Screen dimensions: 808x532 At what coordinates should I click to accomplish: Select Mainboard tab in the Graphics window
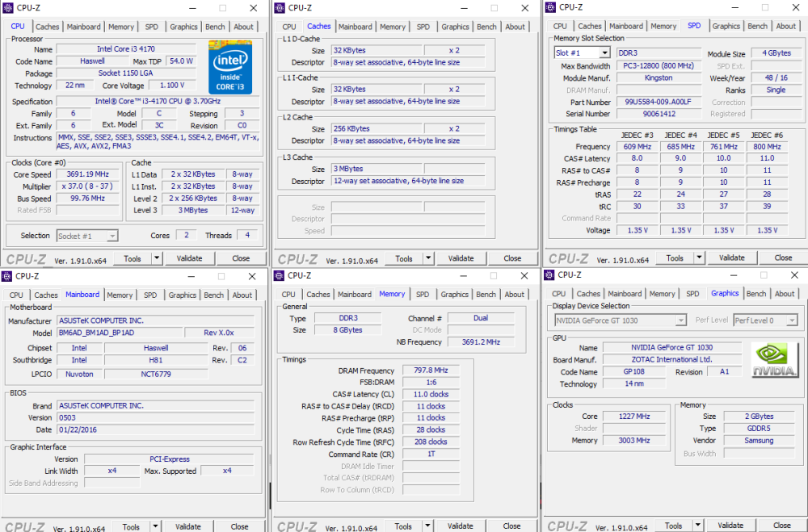click(625, 294)
